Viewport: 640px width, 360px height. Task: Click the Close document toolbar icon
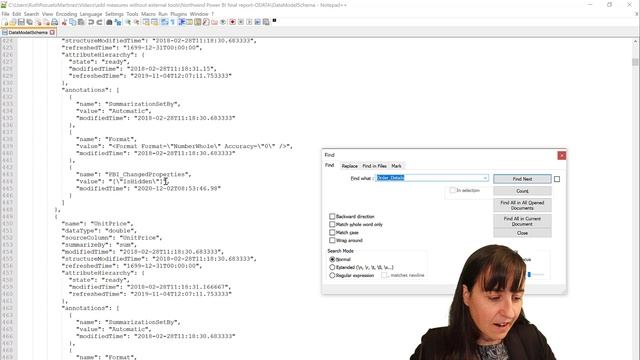pos(38,22)
